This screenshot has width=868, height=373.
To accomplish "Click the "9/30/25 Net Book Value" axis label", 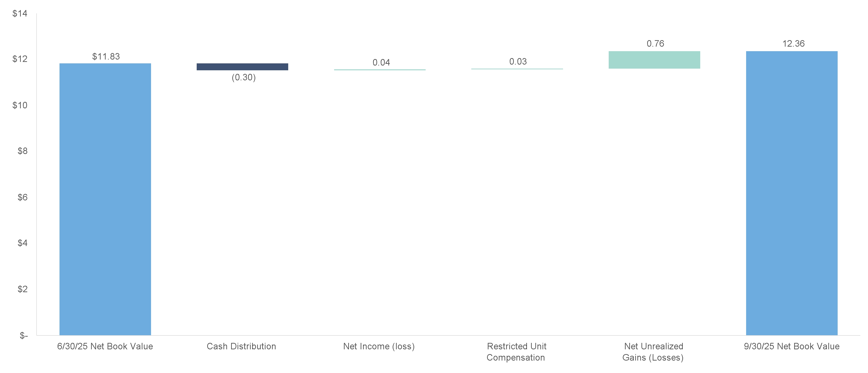I will [x=792, y=346].
